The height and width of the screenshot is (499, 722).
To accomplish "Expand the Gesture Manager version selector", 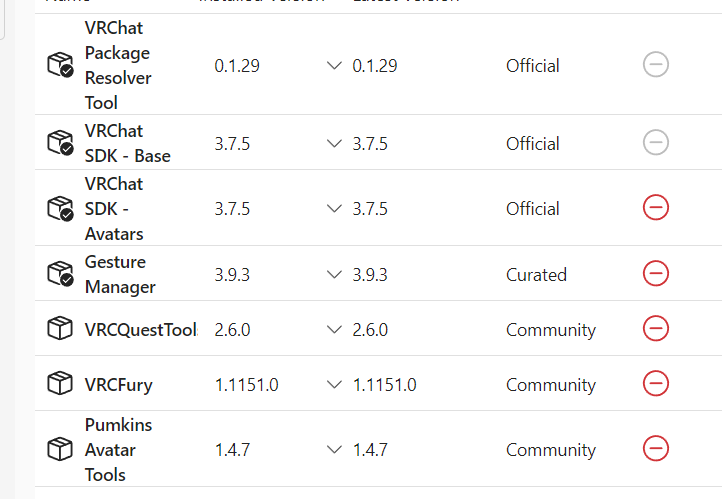I will (x=334, y=274).
